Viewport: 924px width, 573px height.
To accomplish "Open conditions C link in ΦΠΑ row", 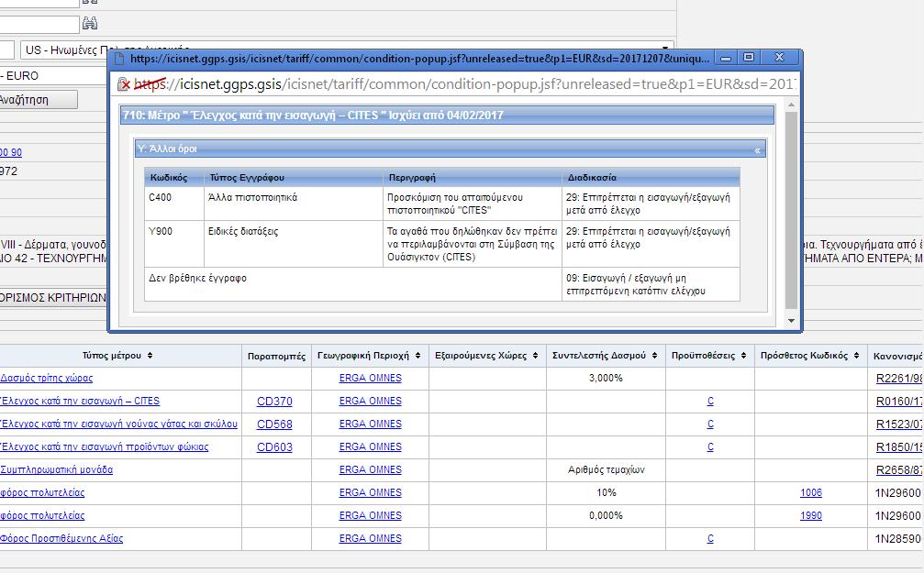I will pos(710,538).
